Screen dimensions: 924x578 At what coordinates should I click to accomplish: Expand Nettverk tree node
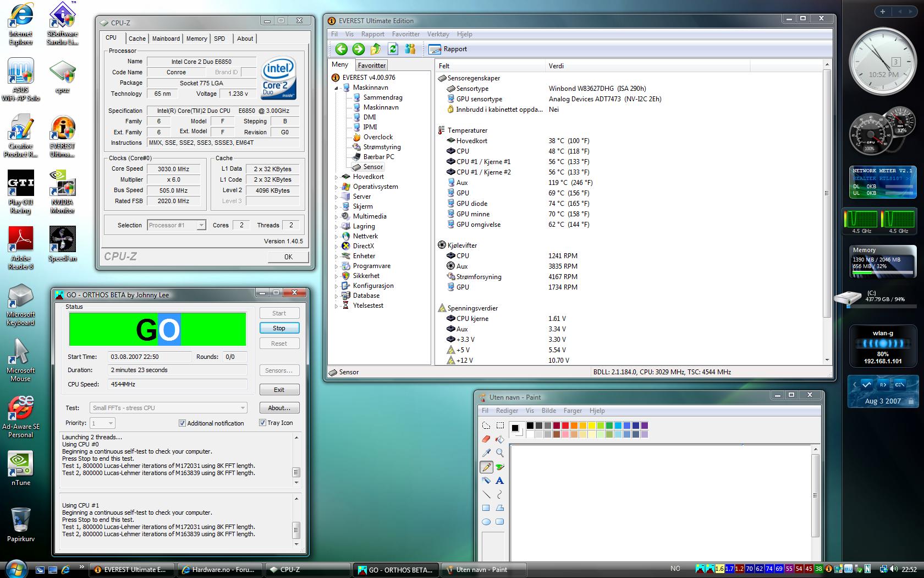tap(335, 236)
